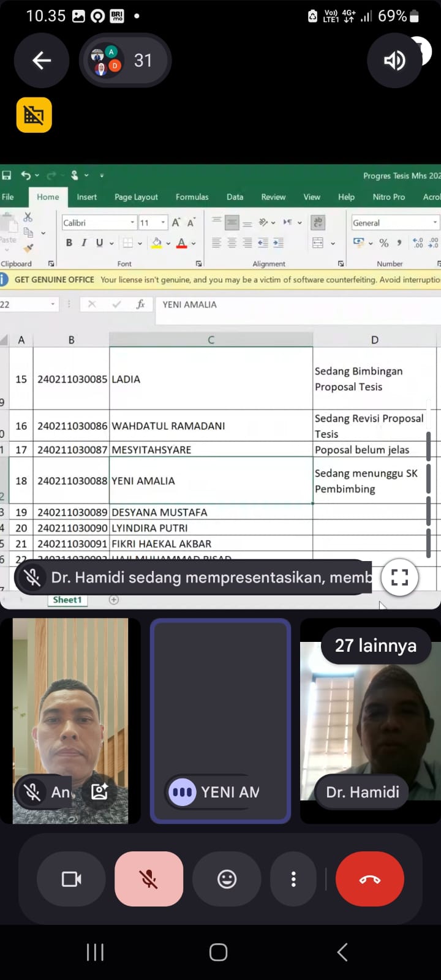Toggle Bold formatting
Viewport: 441px width, 980px height.
click(69, 243)
